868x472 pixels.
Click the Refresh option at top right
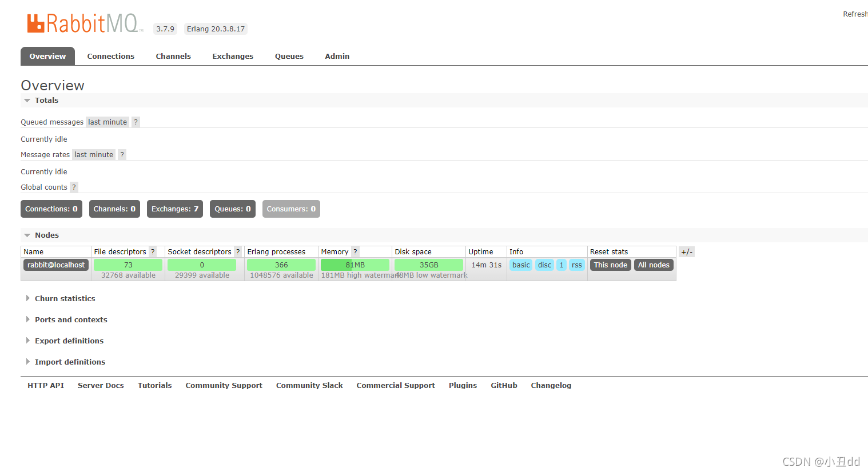(x=855, y=14)
